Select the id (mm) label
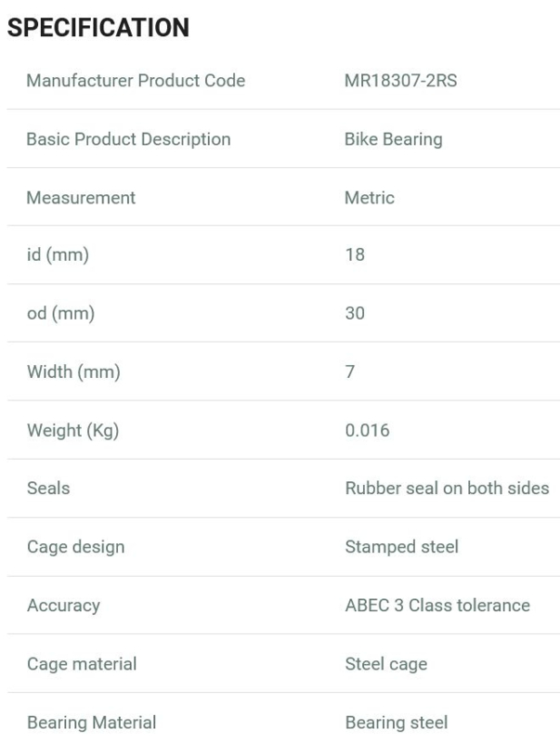Image resolution: width=560 pixels, height=743 pixels. pyautogui.click(x=58, y=254)
